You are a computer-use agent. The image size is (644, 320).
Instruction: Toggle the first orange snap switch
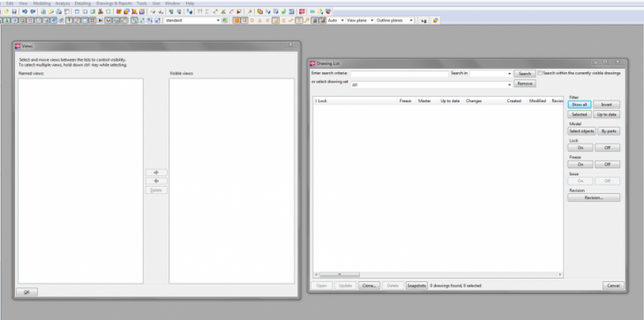[236, 20]
